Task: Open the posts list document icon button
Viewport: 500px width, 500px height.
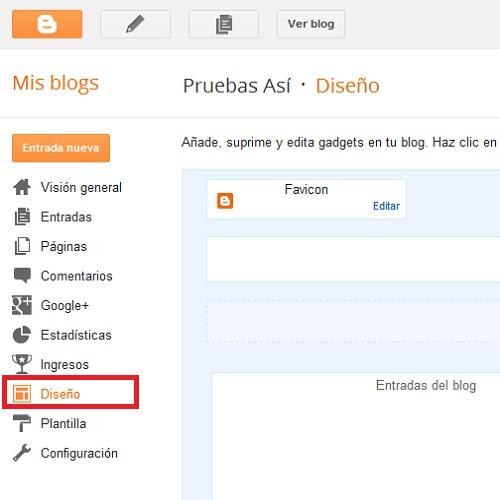Action: (x=223, y=24)
